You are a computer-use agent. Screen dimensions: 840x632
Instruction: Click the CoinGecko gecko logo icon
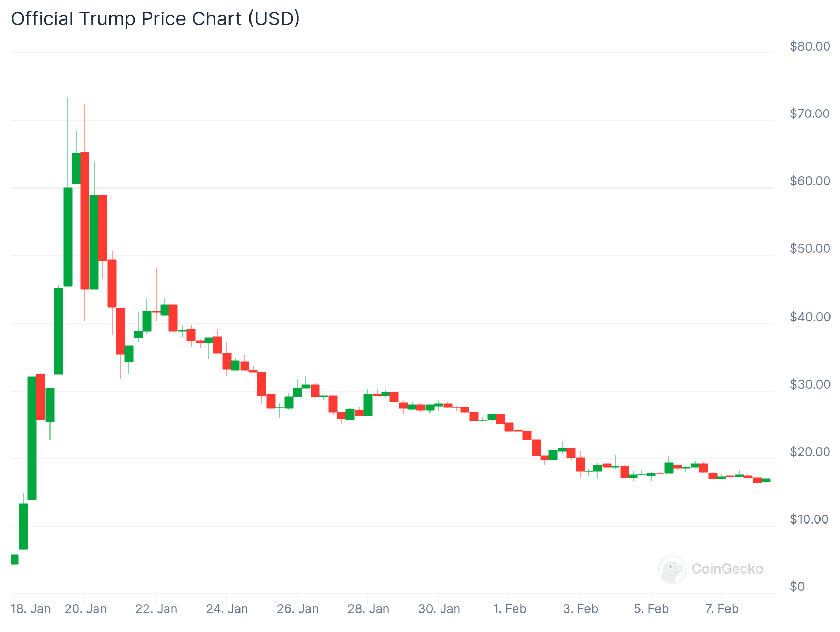click(x=672, y=569)
